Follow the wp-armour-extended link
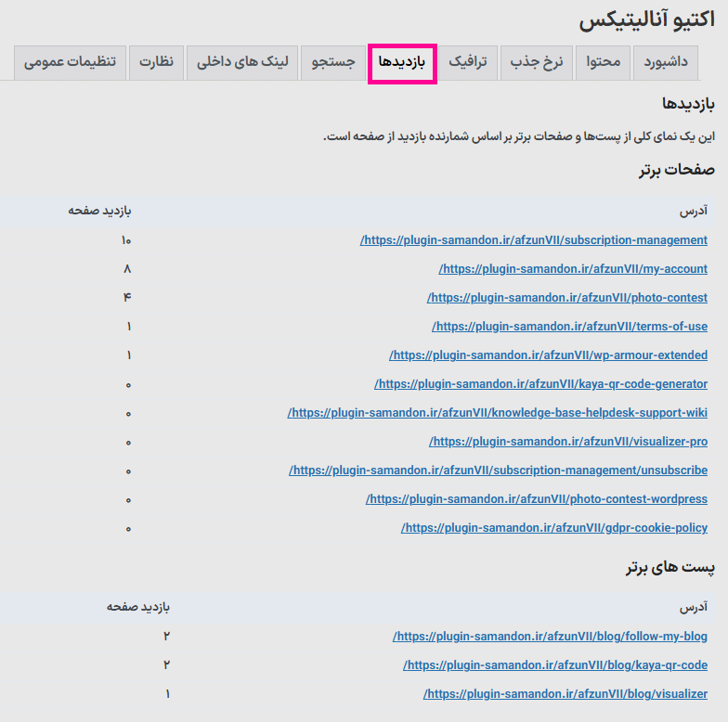The width and height of the screenshot is (728, 722). pyautogui.click(x=548, y=355)
